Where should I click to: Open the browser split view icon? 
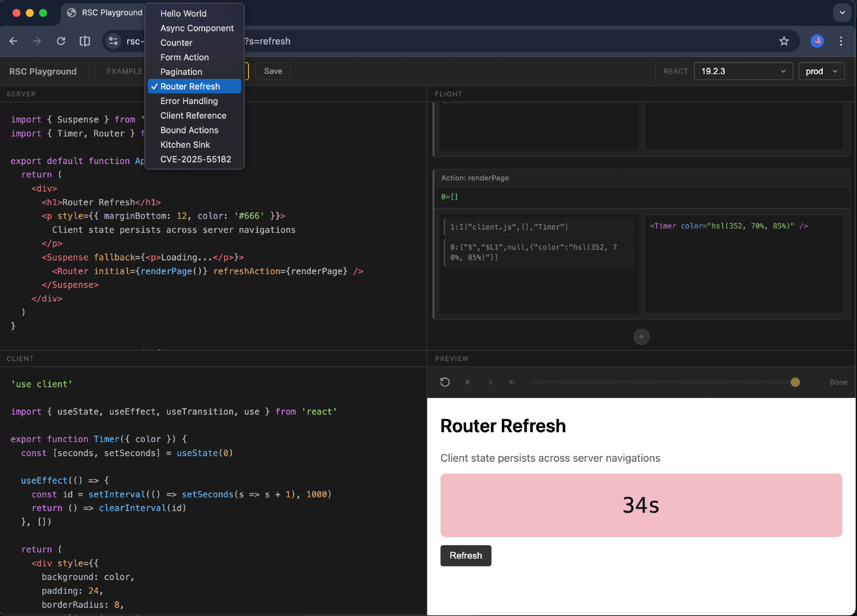[85, 41]
